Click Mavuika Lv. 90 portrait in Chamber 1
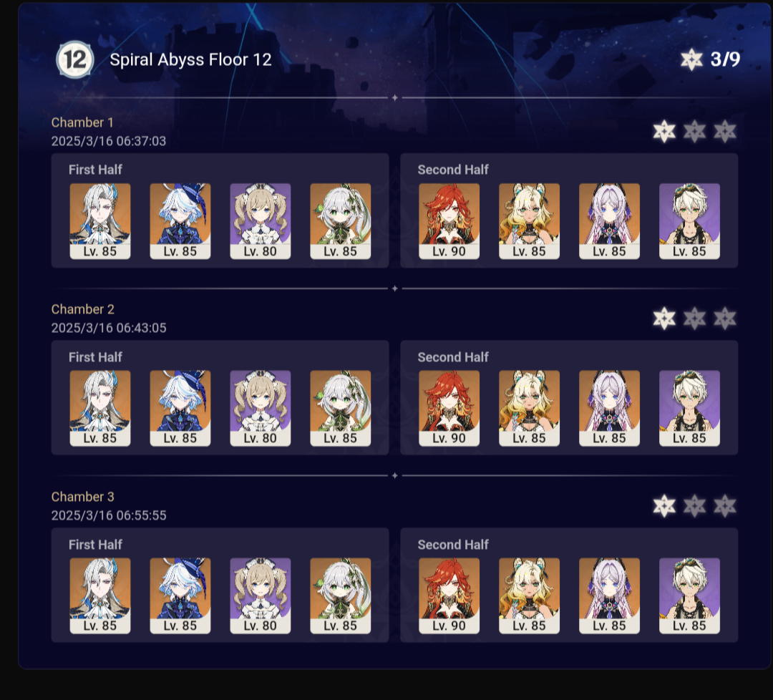The width and height of the screenshot is (773, 700). point(449,221)
